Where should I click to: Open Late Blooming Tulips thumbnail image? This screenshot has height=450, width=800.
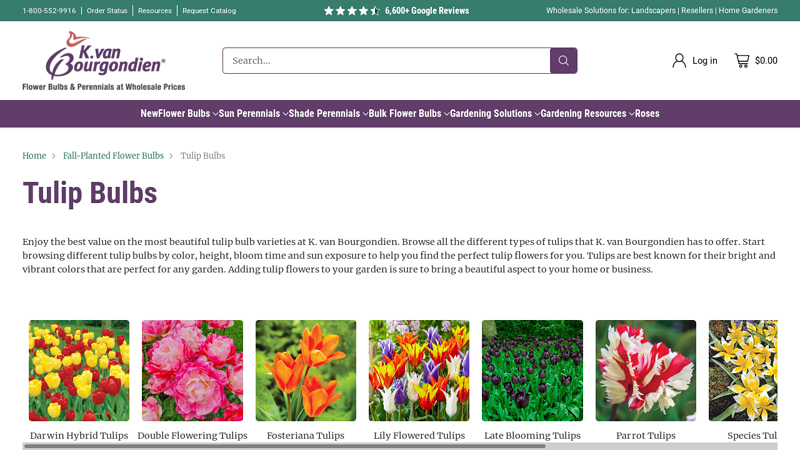coord(532,370)
